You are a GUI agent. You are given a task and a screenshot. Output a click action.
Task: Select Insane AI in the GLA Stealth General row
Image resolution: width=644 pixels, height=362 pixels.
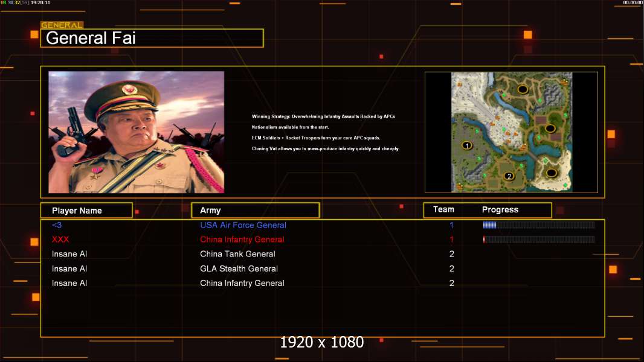(x=69, y=268)
